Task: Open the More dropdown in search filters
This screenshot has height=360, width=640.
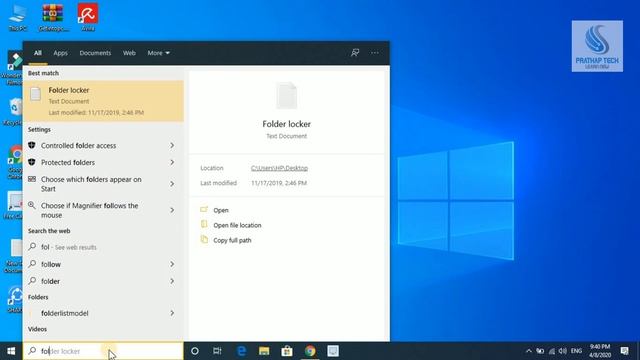Action: tap(158, 53)
